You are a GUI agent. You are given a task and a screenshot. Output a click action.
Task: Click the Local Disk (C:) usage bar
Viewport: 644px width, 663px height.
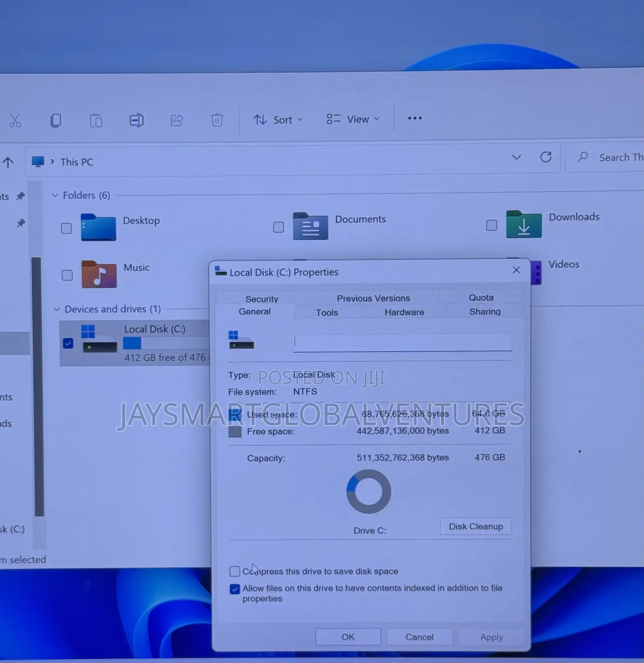coord(167,343)
